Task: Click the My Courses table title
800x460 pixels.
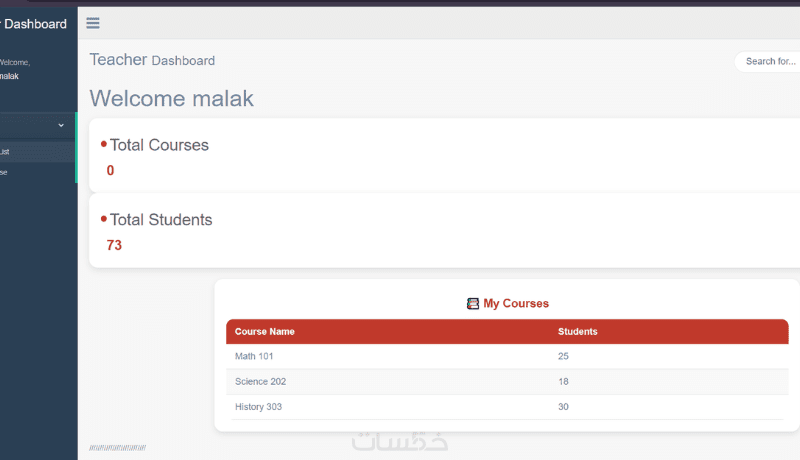Action: coord(516,303)
